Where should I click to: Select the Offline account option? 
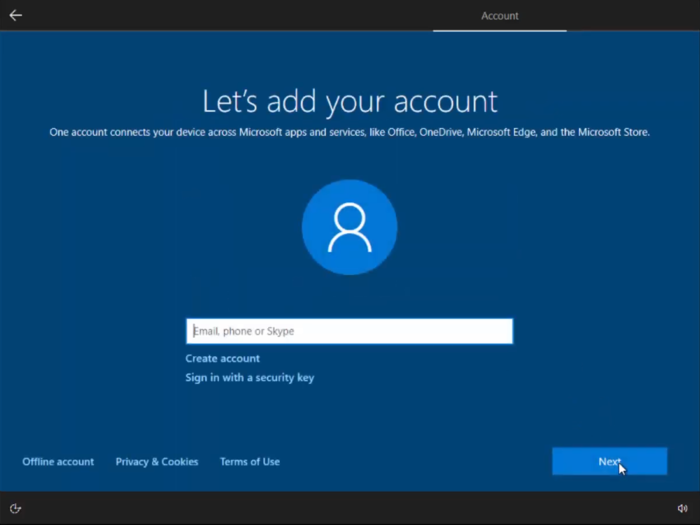(x=58, y=462)
